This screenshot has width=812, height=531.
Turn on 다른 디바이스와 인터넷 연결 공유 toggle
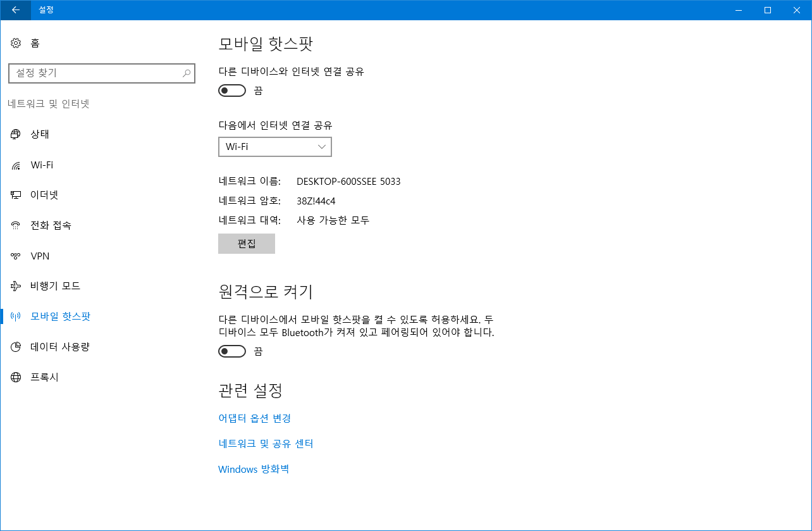[x=231, y=91]
